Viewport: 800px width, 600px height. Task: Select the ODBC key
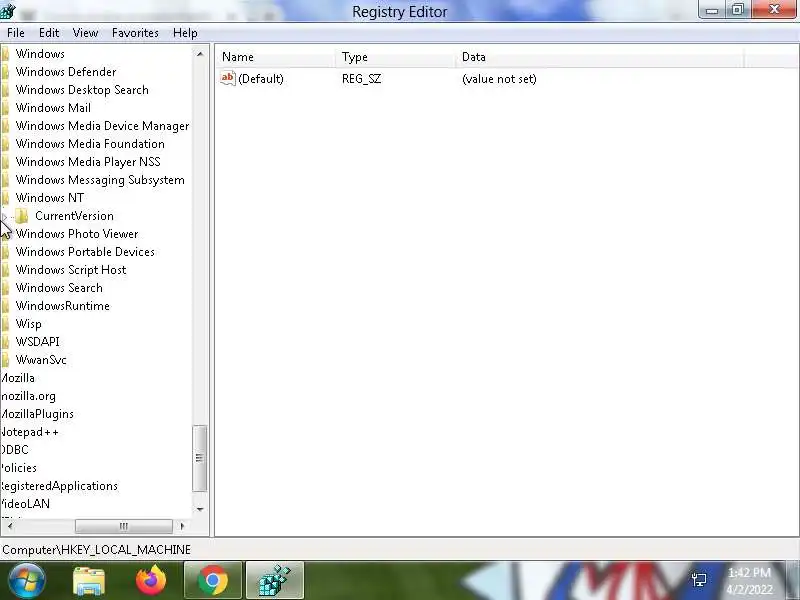pyautogui.click(x=14, y=450)
